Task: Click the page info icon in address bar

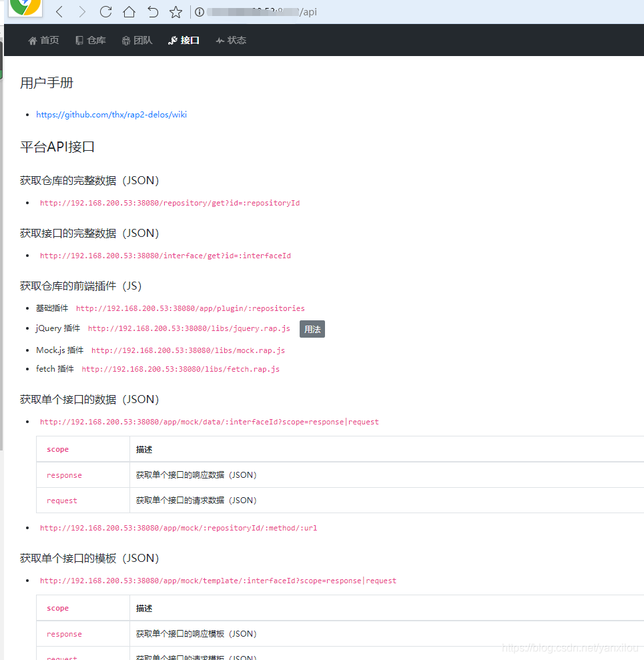Action: point(199,11)
